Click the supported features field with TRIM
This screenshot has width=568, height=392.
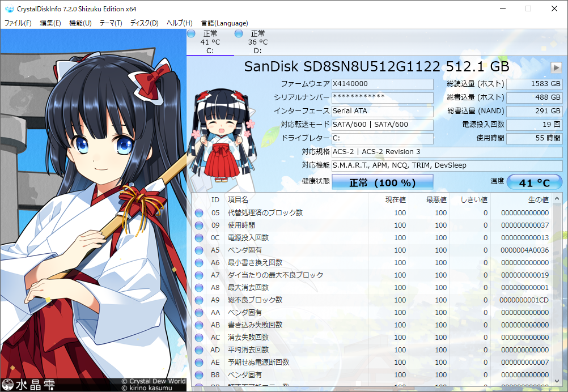pyautogui.click(x=447, y=166)
